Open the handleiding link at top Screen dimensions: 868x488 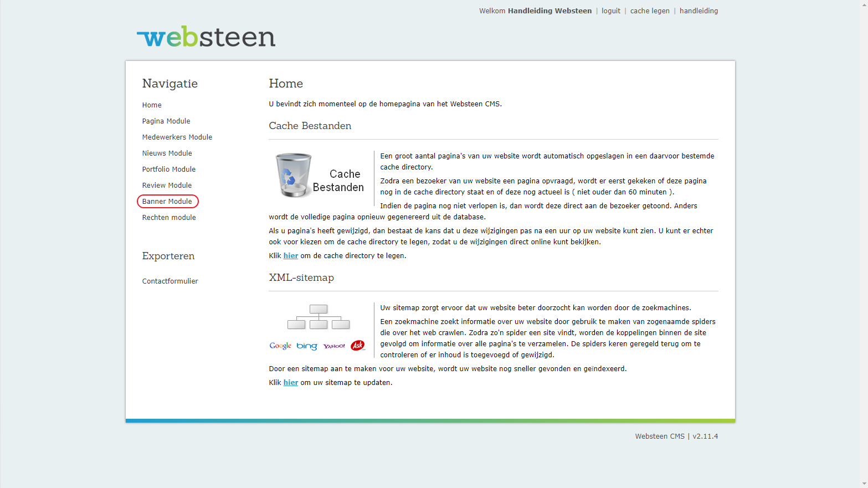(699, 11)
